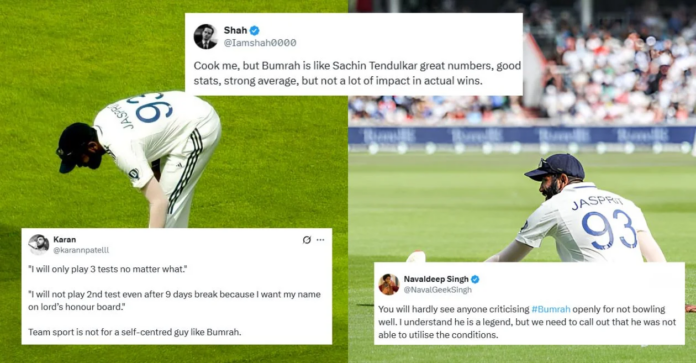This screenshot has width=696, height=363.
Task: Click the tweet text 'I will only play 3 tests'
Action: (107, 269)
